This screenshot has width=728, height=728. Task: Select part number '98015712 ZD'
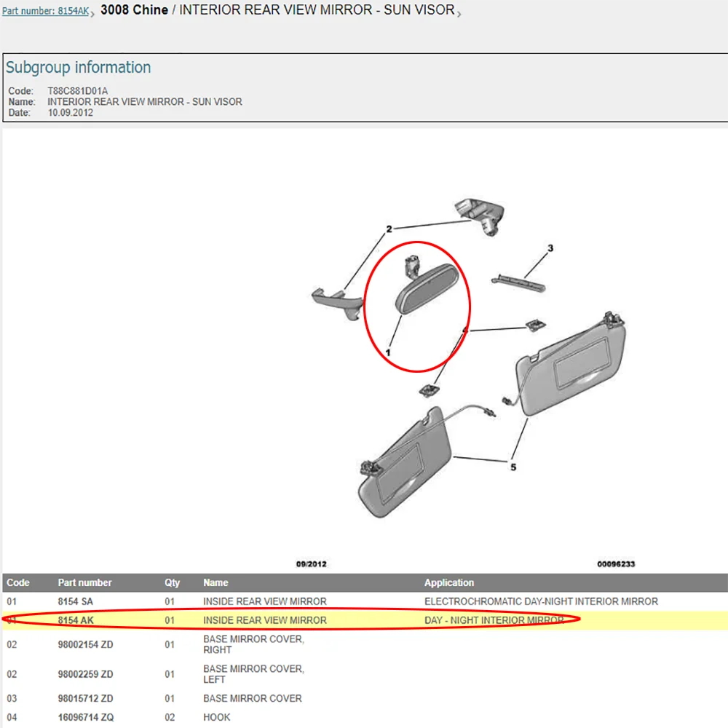pos(85,699)
